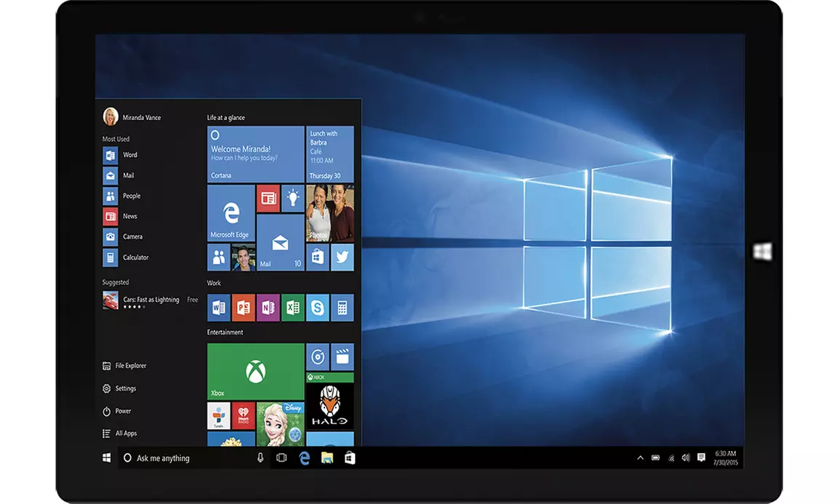Click the Cortana microphone icon

[259, 457]
